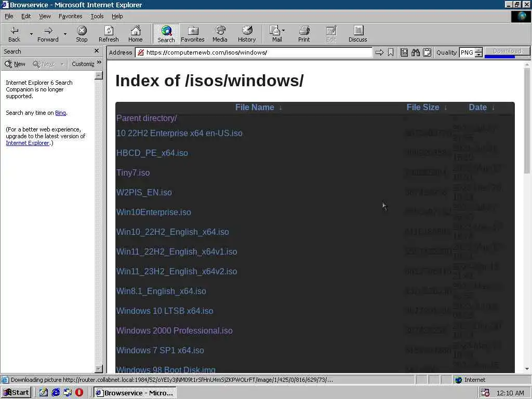The image size is (532, 399).
Task: Click the bookmarks book icon
Action: [404, 52]
